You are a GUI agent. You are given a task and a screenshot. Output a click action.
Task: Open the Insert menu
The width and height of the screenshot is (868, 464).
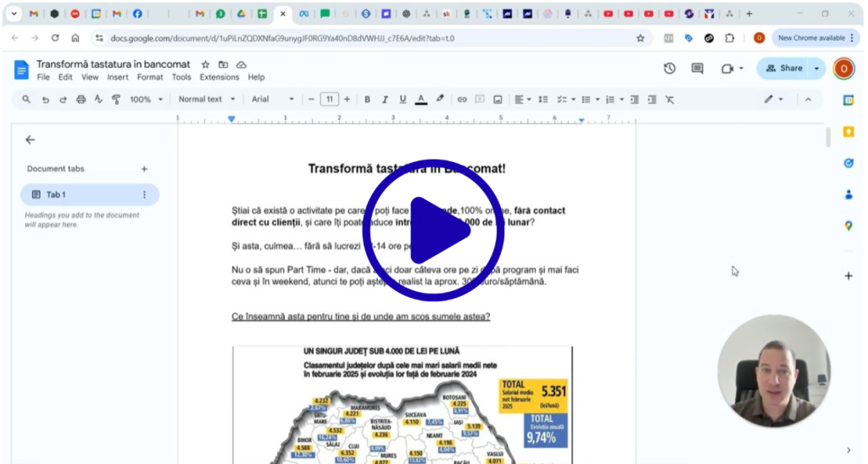(118, 77)
